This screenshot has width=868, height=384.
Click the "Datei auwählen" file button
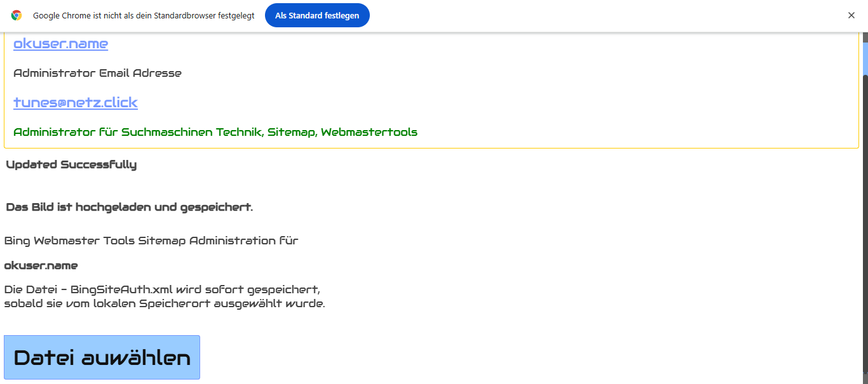tap(102, 357)
